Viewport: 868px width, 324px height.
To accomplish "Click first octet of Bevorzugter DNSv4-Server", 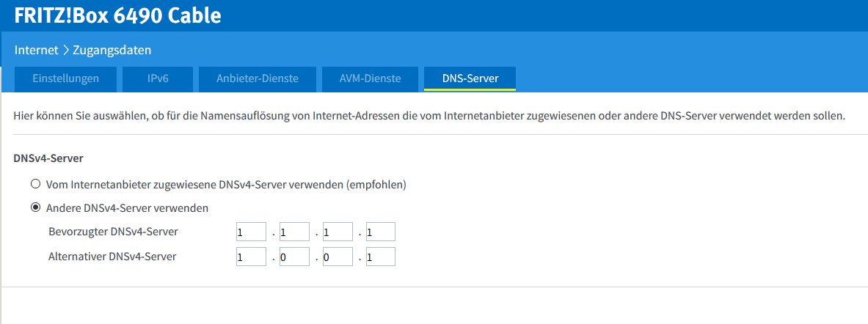I will point(250,232).
